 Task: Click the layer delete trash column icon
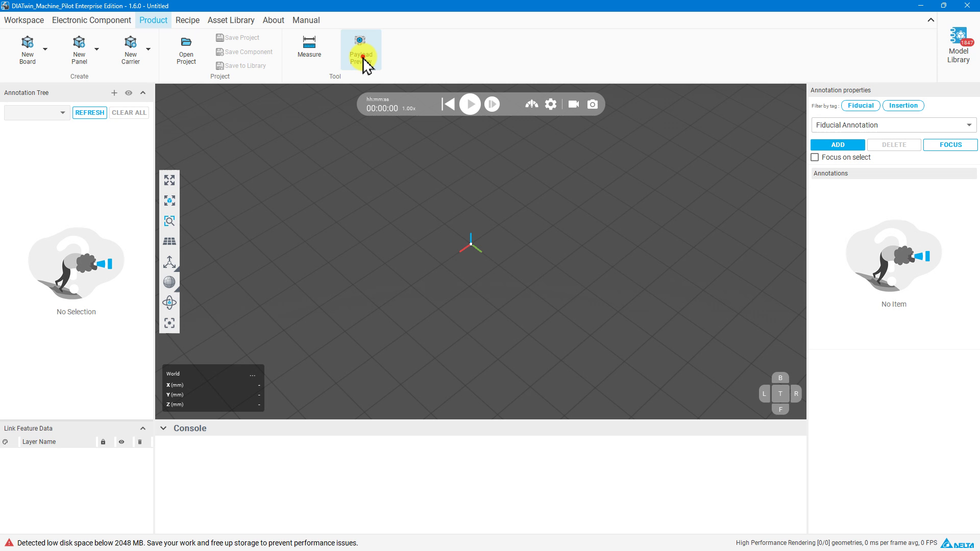(x=140, y=442)
